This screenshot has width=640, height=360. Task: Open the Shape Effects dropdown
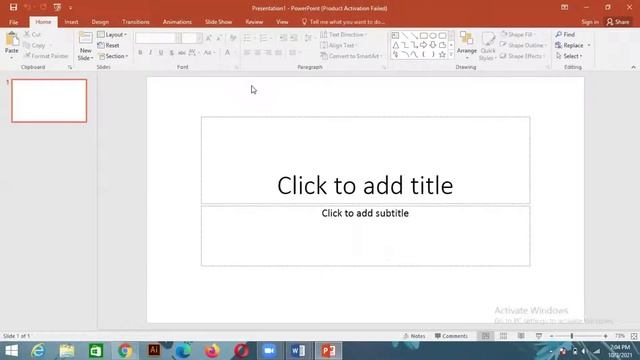523,56
